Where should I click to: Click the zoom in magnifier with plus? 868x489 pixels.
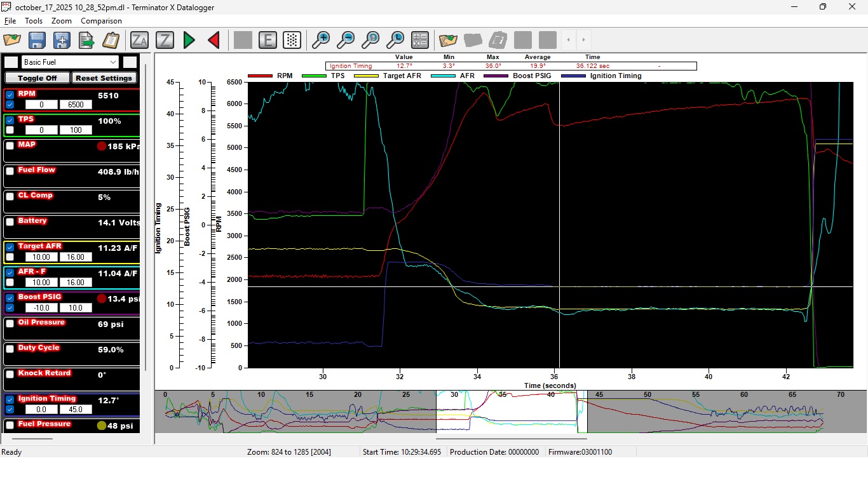pyautogui.click(x=321, y=40)
